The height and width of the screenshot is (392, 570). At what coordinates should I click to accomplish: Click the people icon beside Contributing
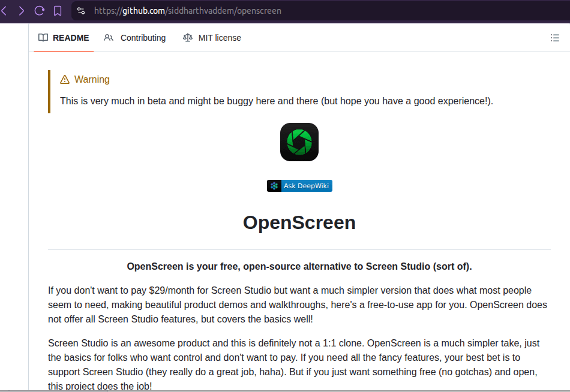click(x=109, y=37)
